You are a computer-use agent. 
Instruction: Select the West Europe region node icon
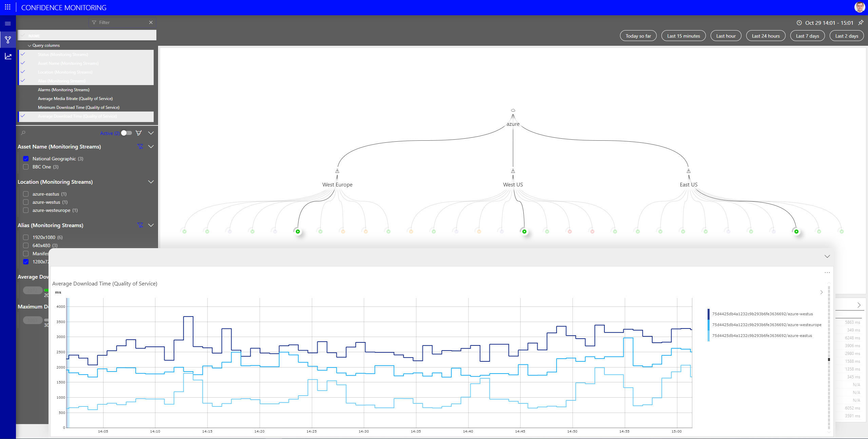[x=337, y=171]
